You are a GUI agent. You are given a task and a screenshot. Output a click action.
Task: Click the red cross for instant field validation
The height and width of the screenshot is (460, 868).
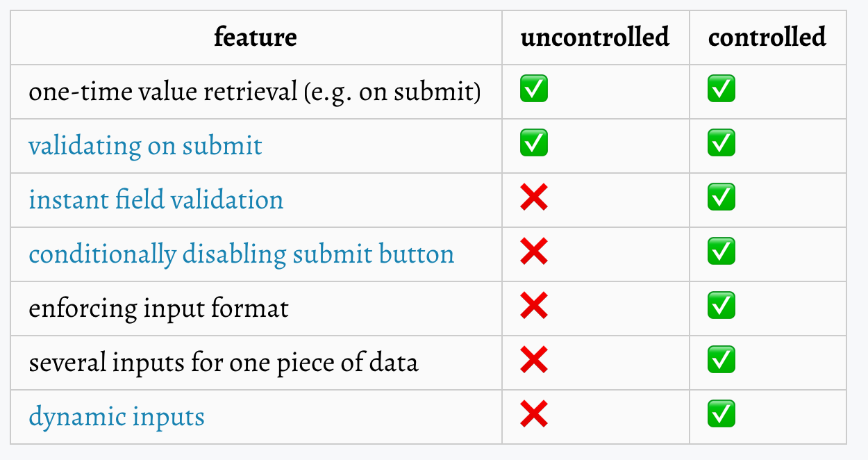pos(533,198)
